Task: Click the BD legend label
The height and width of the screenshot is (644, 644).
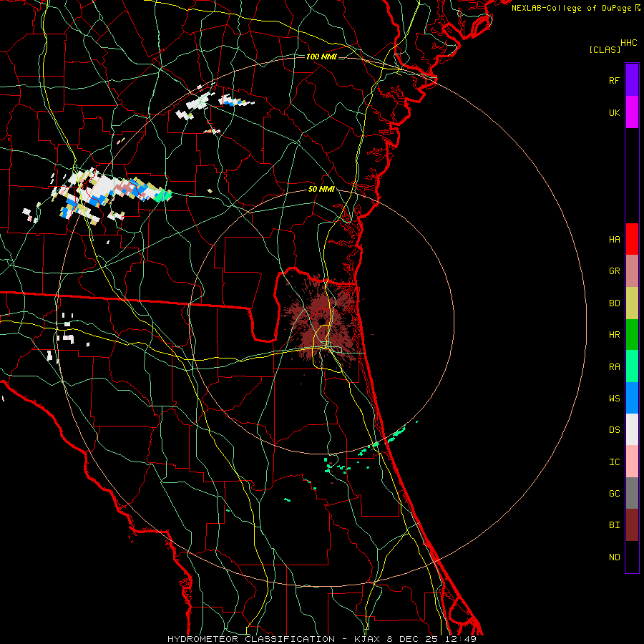Action: 614,303
